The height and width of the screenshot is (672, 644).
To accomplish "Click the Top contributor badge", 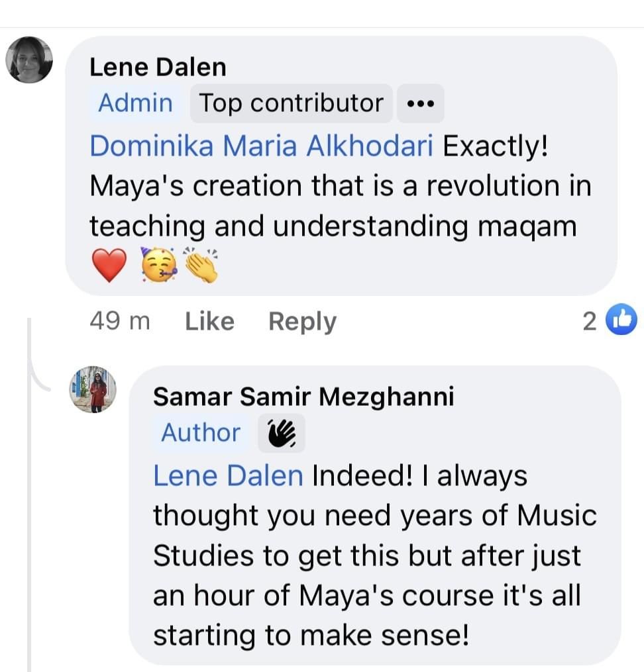I will (x=292, y=103).
